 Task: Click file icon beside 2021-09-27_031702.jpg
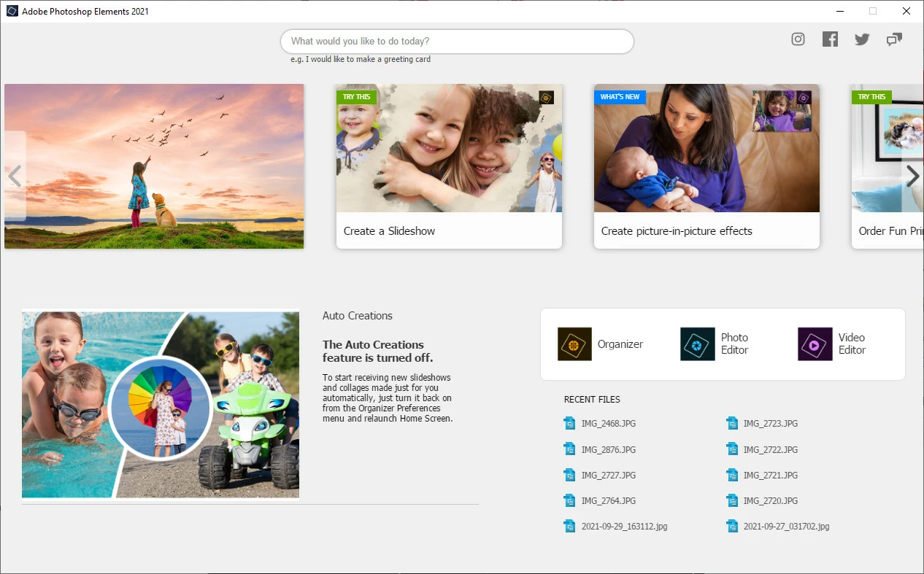coord(732,526)
